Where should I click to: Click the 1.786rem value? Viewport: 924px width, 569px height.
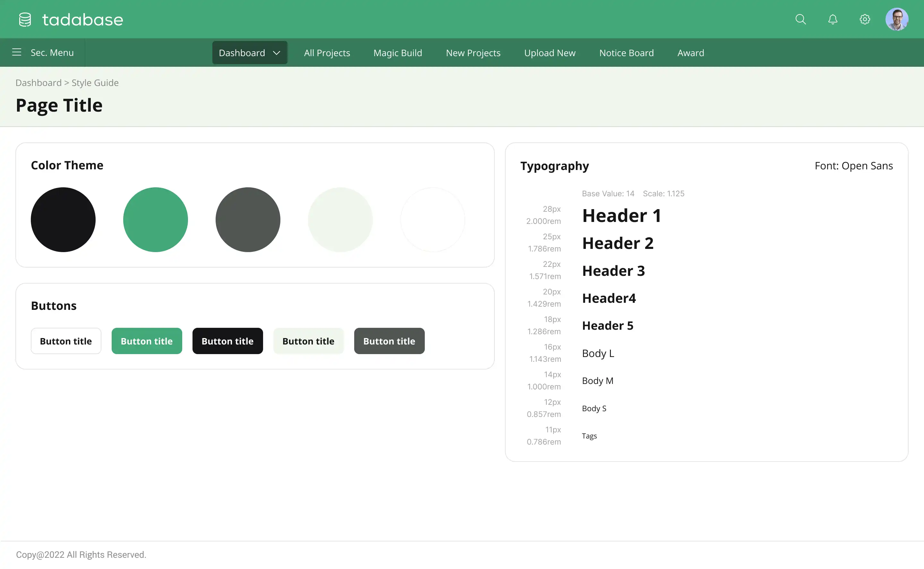click(x=544, y=249)
